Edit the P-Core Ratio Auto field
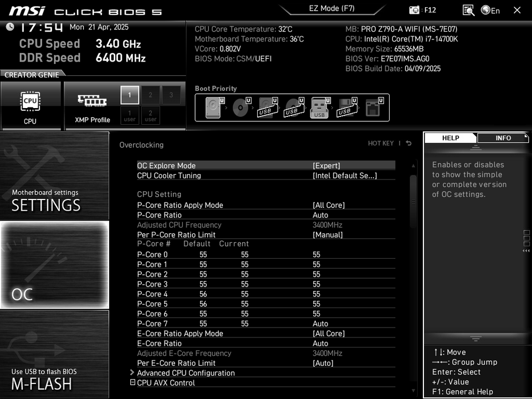The image size is (532, 399). (320, 215)
